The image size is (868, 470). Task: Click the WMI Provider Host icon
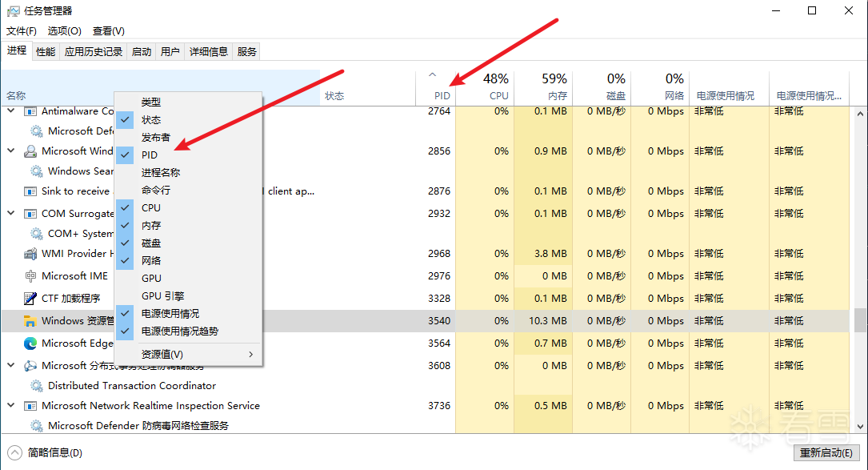[30, 254]
